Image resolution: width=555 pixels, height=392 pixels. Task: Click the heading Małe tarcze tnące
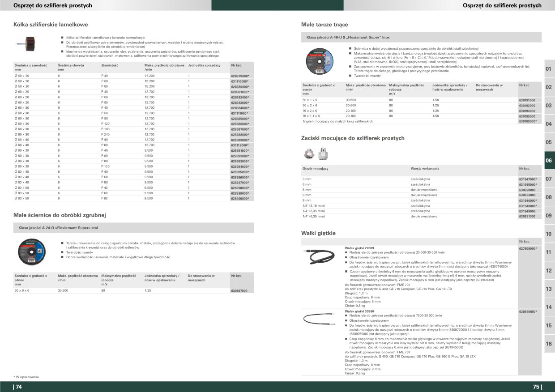tap(324, 24)
